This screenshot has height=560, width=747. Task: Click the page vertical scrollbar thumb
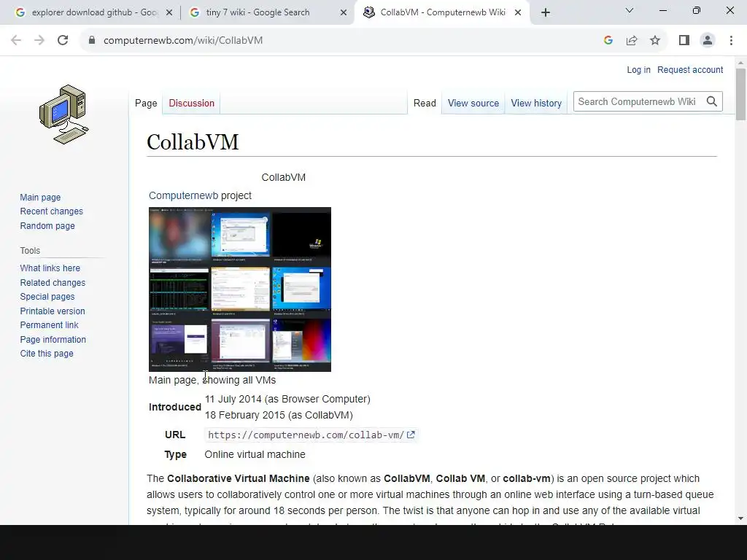click(740, 94)
